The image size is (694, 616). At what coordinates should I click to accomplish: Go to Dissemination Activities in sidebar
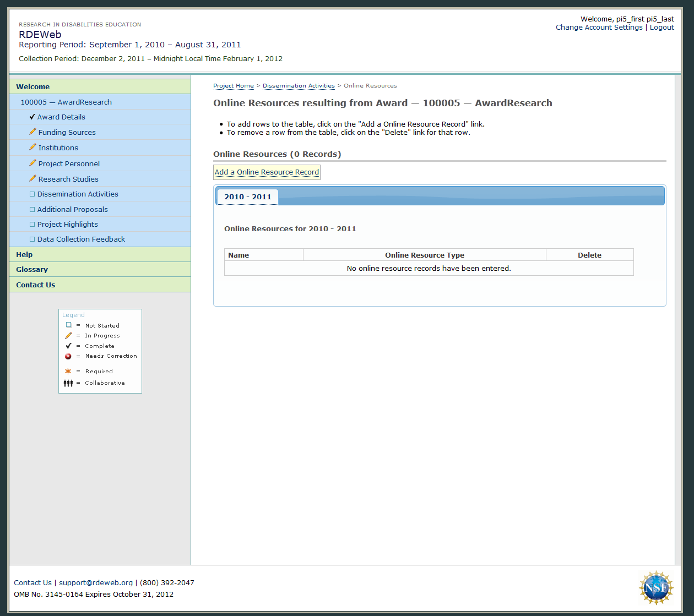point(78,194)
